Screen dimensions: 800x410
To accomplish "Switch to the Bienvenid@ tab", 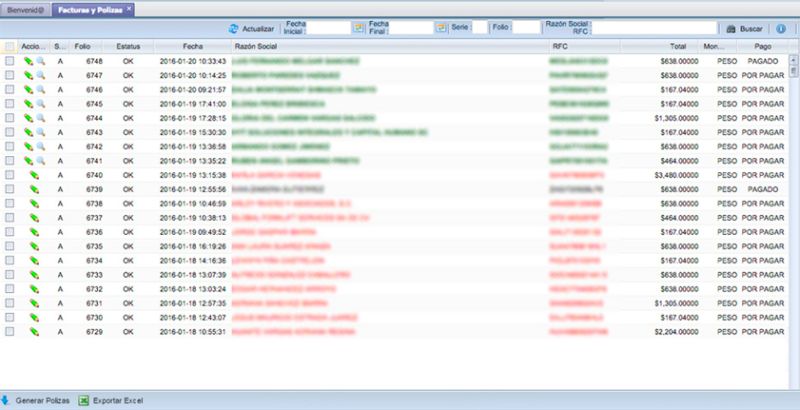I will click(x=22, y=8).
